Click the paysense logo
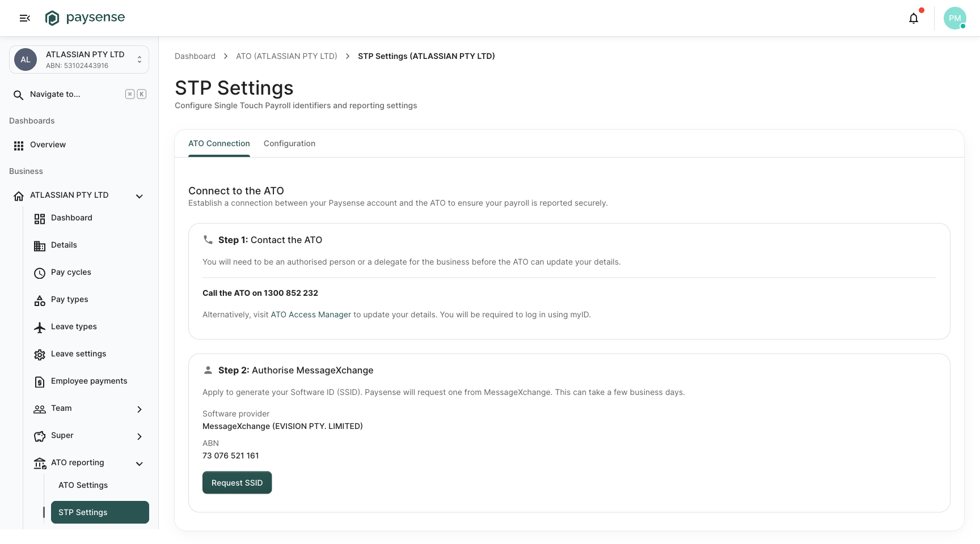 [85, 18]
